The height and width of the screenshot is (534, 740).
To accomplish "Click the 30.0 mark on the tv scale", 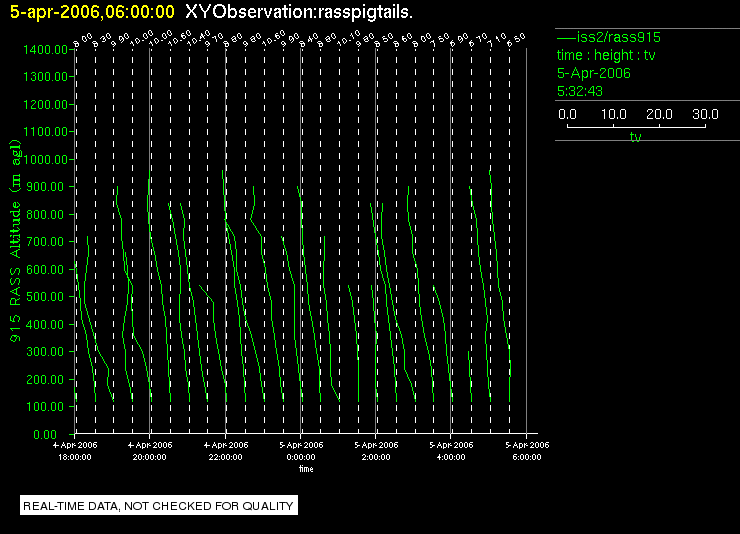I will pos(705,114).
